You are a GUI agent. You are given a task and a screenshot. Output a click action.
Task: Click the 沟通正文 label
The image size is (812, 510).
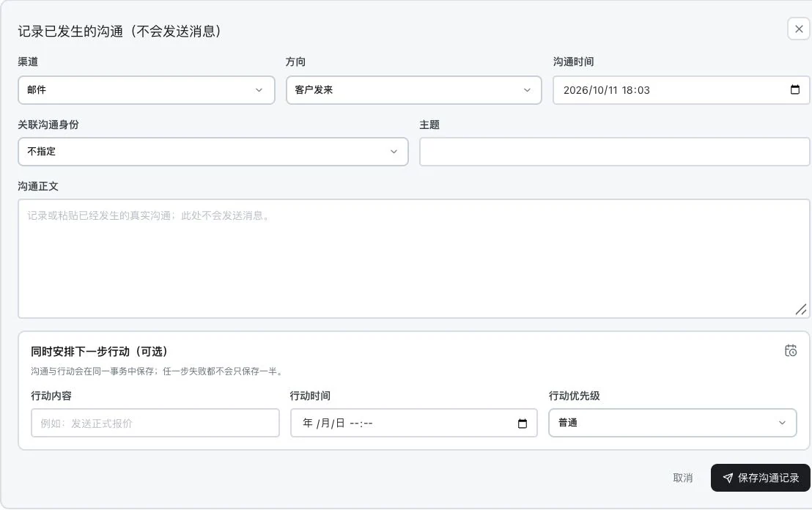pos(38,186)
